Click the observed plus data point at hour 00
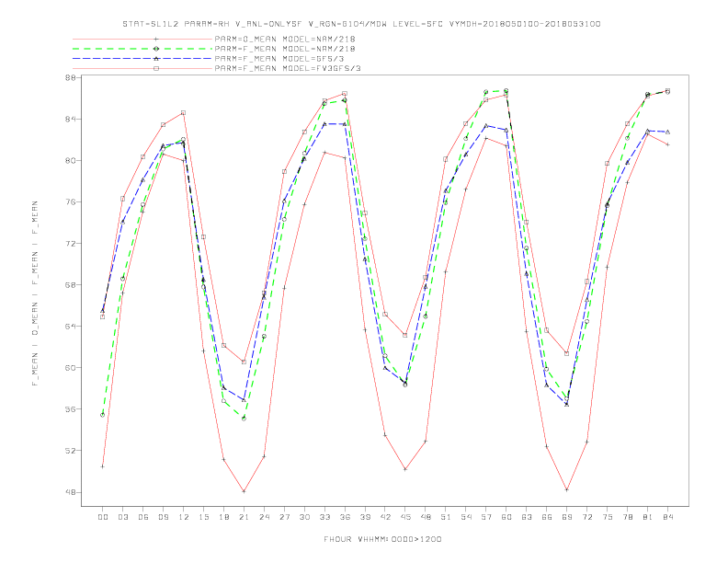Screen dimensions: 728x563 103,466
